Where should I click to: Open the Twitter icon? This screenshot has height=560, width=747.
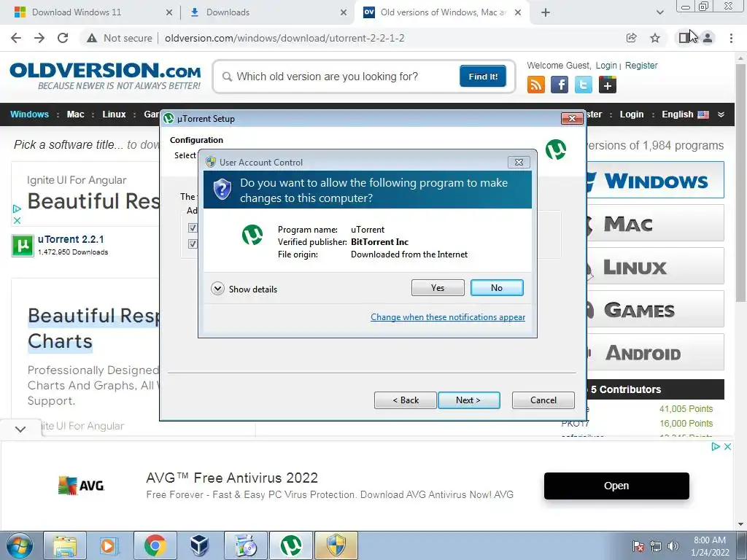pyautogui.click(x=583, y=85)
